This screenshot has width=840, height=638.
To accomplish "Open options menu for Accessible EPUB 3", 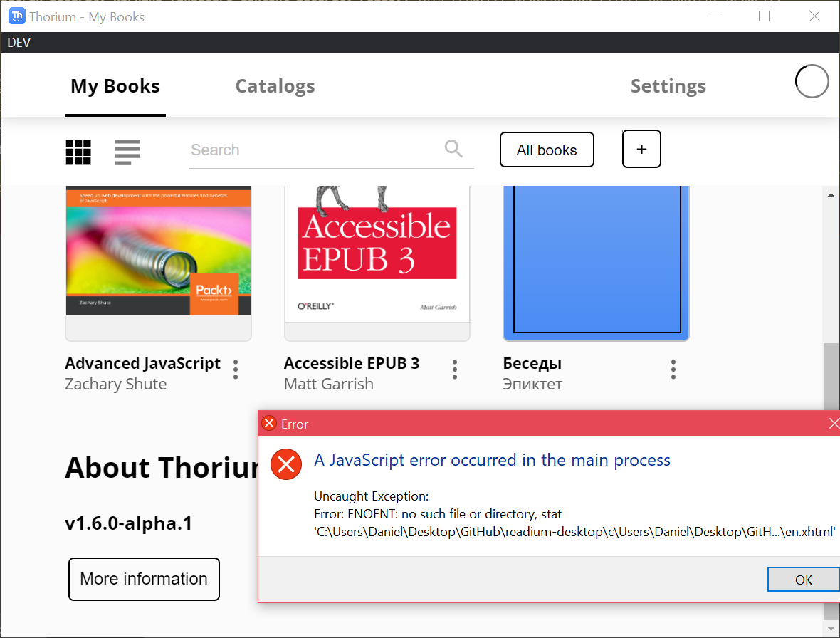I will (x=455, y=369).
